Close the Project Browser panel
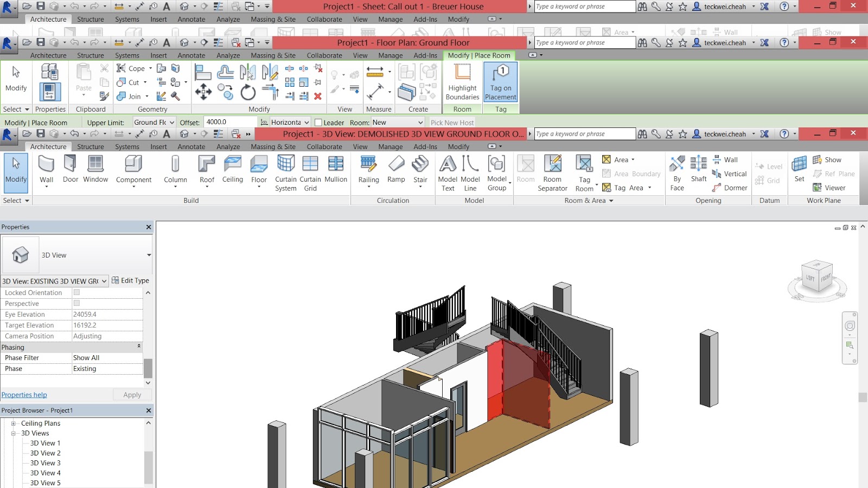This screenshot has width=868, height=488. tap(149, 410)
